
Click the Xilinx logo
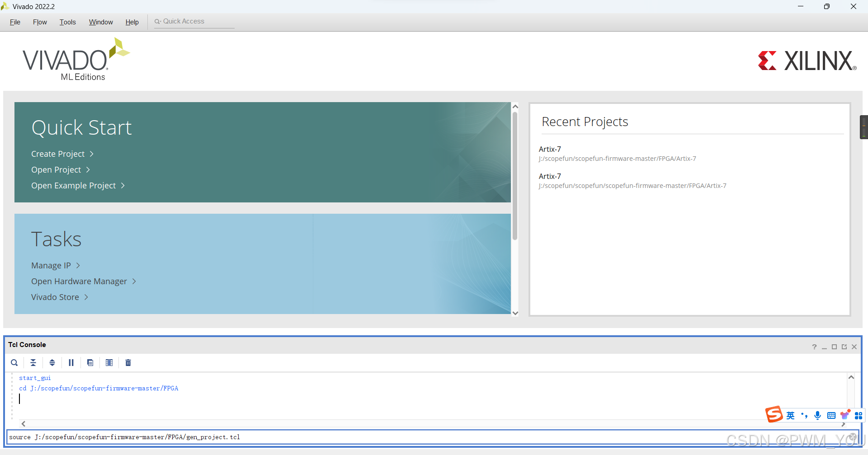coord(807,61)
